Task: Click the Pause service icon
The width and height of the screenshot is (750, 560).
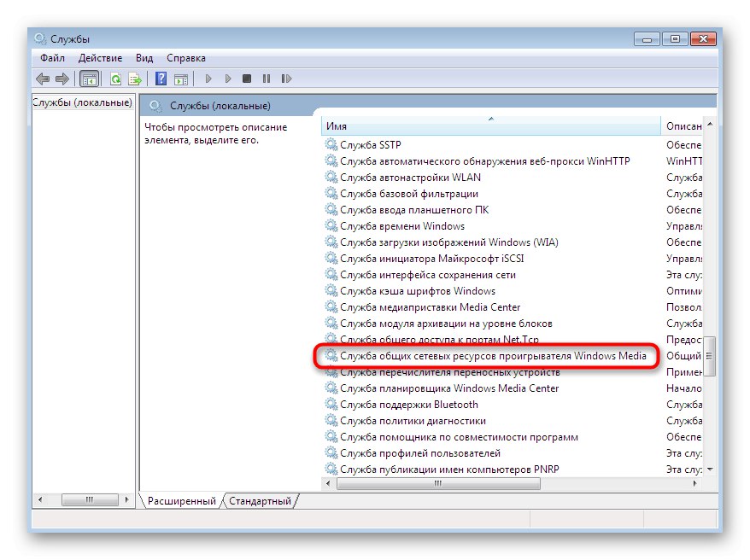Action: click(x=267, y=79)
